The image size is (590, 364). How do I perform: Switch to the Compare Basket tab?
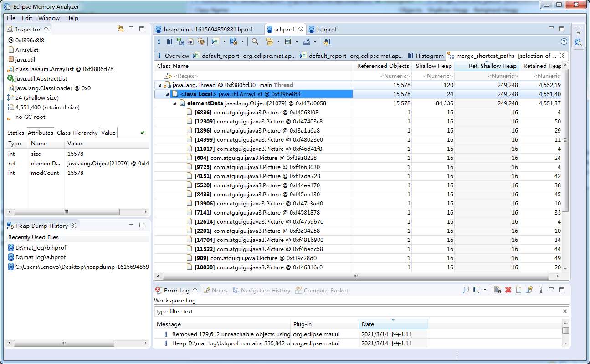click(x=322, y=290)
